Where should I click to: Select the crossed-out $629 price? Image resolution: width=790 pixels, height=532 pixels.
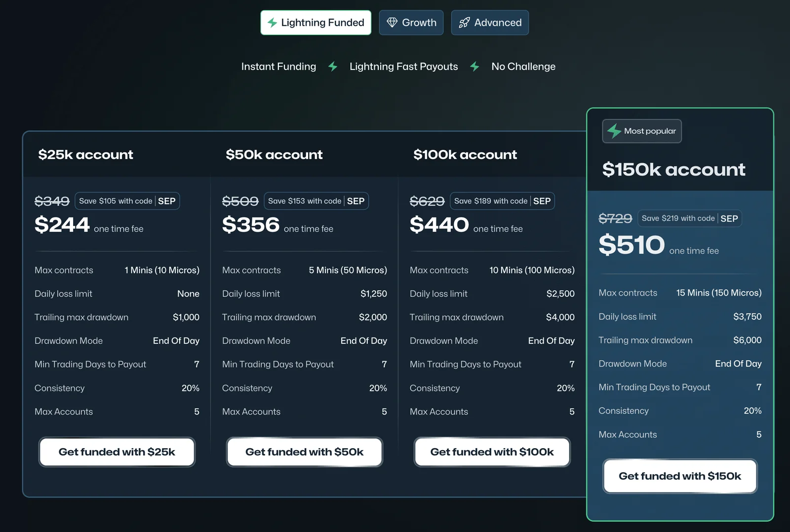[428, 201]
